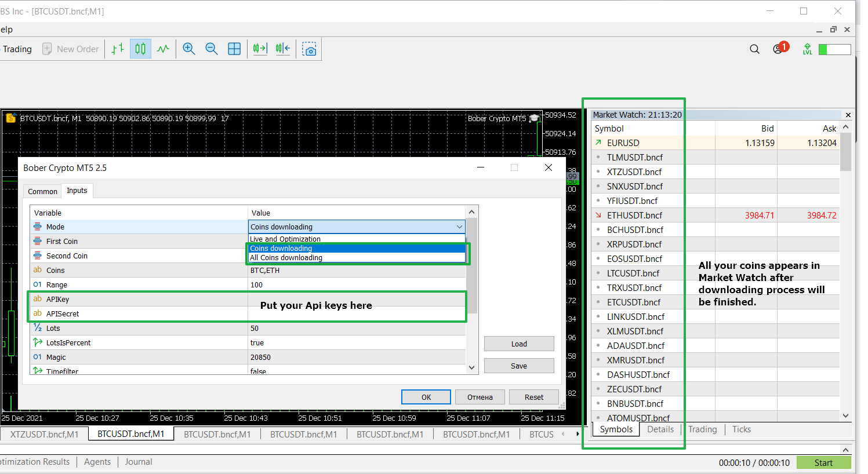Open the Details tab in Market Watch

660,429
